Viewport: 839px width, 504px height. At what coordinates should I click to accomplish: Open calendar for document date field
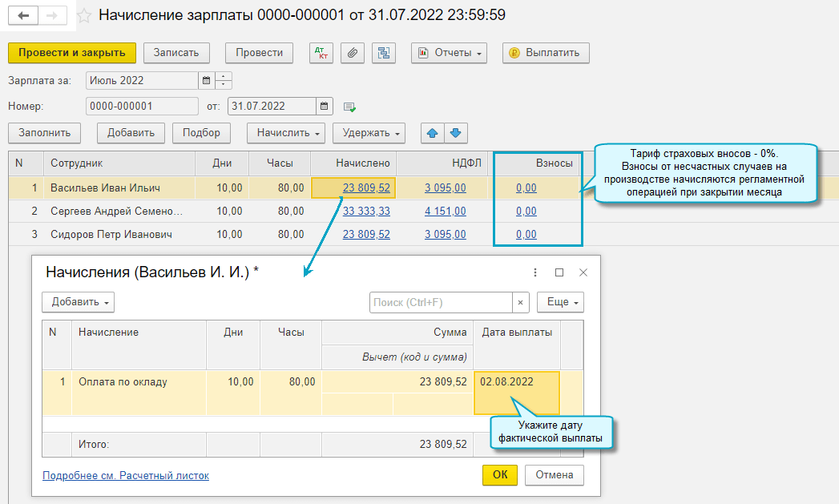point(324,106)
